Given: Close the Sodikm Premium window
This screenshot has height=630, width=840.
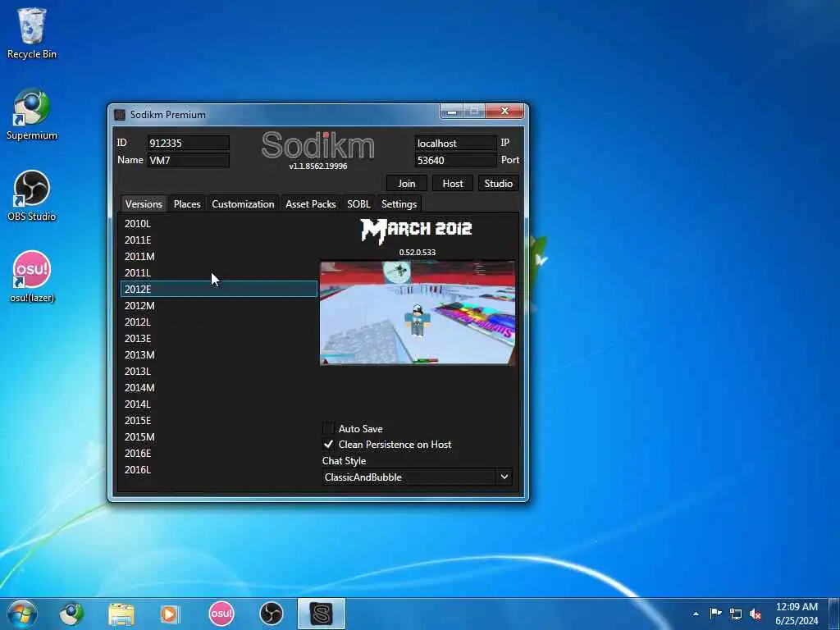Looking at the screenshot, I should [504, 111].
